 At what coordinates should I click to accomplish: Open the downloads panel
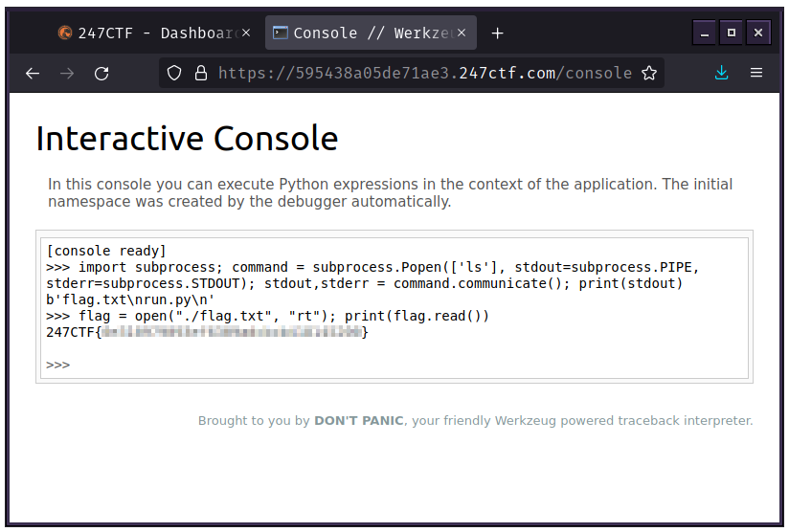tap(722, 73)
